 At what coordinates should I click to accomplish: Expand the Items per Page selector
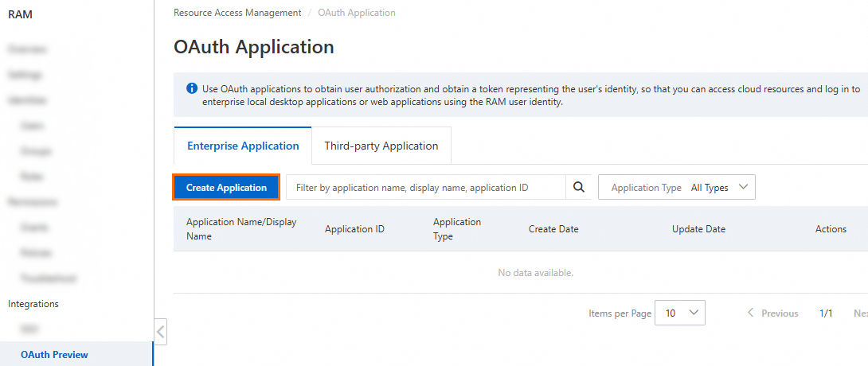click(x=679, y=313)
